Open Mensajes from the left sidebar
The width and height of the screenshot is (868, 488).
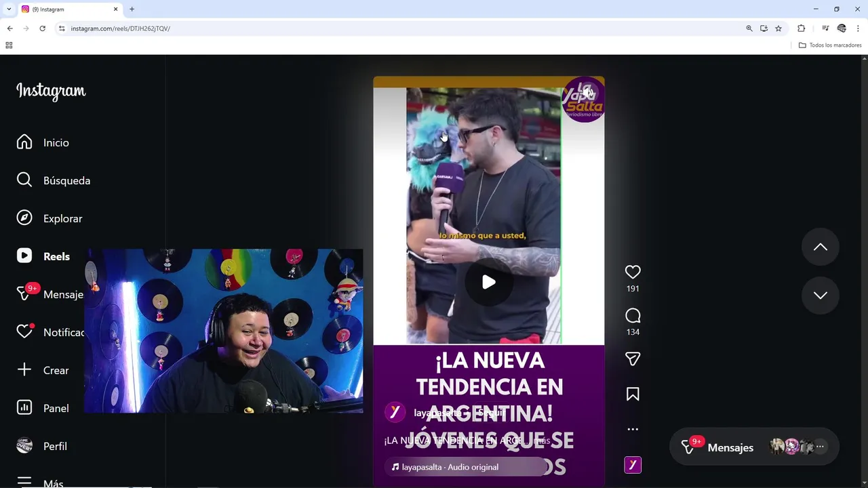pos(50,294)
